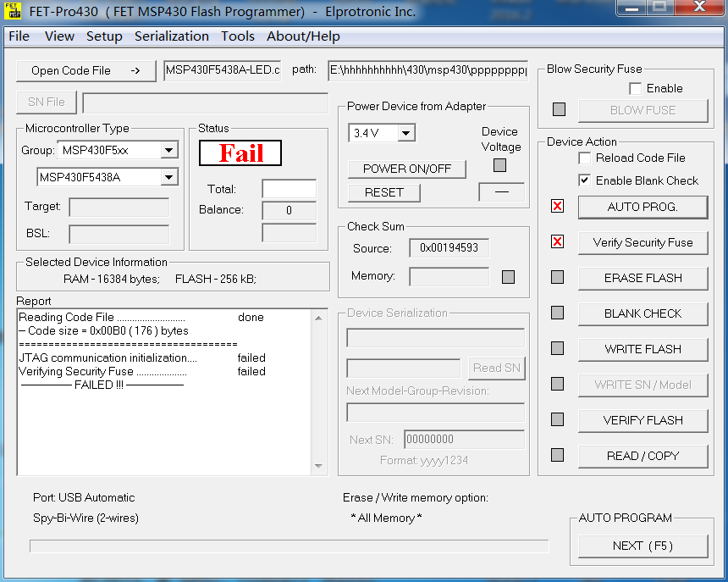This screenshot has height=582, width=728.
Task: Untick the Enable Blank Check checkbox
Action: click(x=585, y=180)
